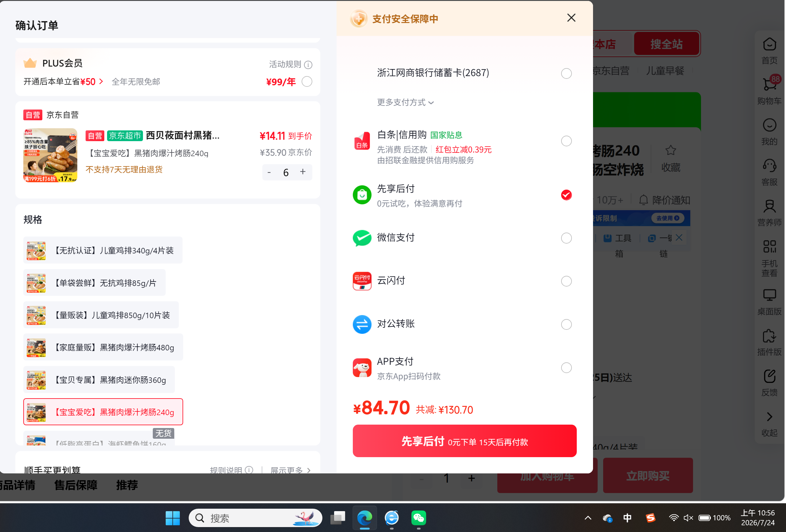Decrease order quantity with minus button

tap(269, 172)
